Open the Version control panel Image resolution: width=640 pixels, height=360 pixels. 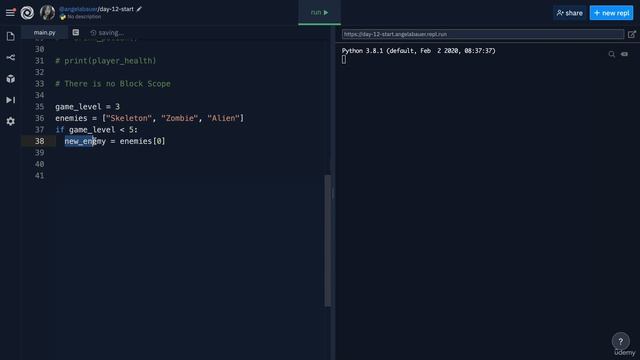tap(11, 58)
